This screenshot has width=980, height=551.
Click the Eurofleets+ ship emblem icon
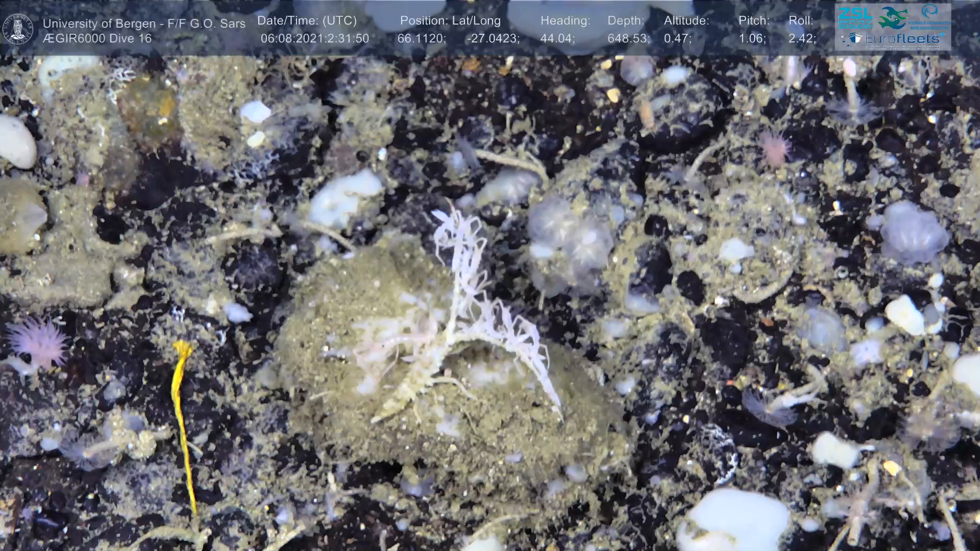[x=855, y=38]
